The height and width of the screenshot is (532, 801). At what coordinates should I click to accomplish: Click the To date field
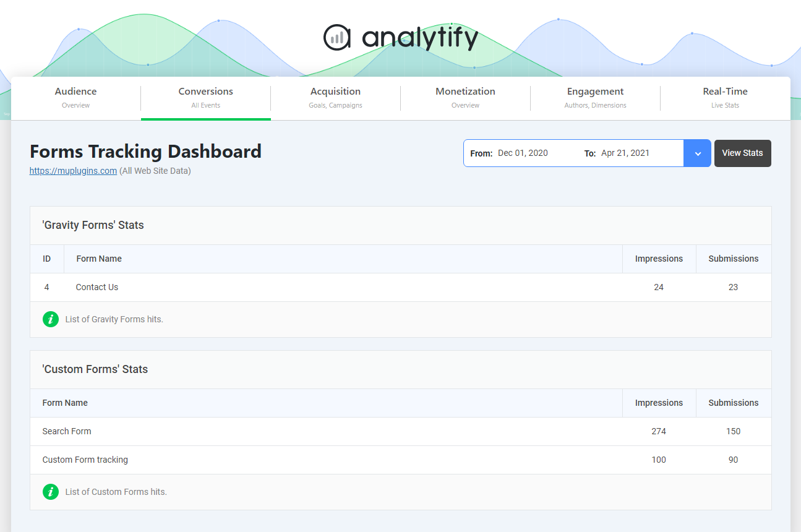coord(625,153)
